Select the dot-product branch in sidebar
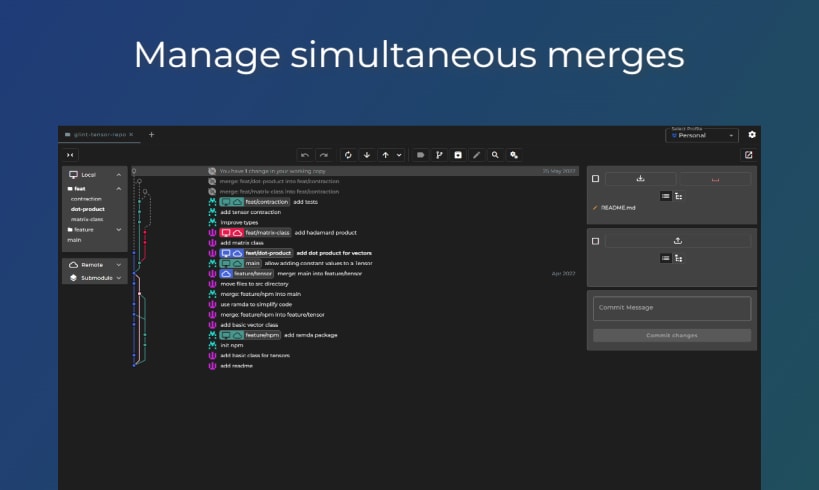This screenshot has width=819, height=490. (x=88, y=209)
